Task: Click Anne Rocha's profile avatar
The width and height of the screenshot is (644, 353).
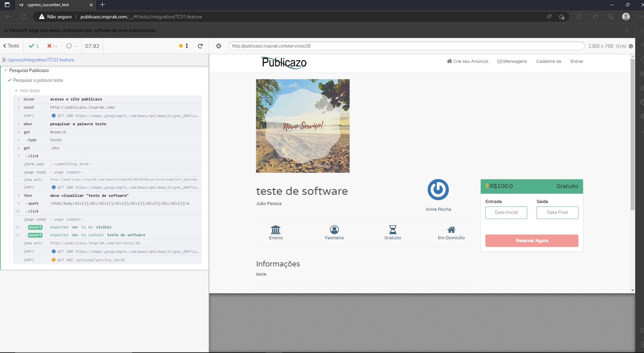Action: 438,189
